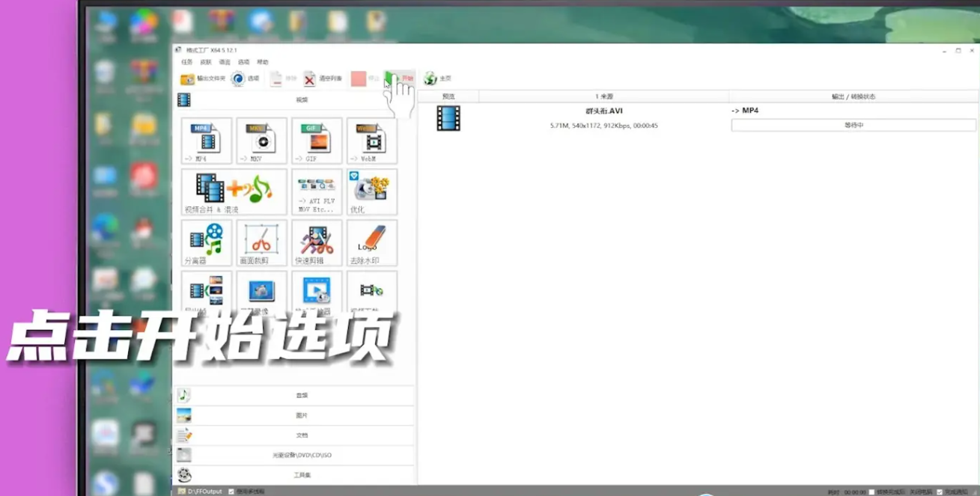Enable shutdown after conversion completes
This screenshot has height=496, width=980.
pyautogui.click(x=871, y=492)
